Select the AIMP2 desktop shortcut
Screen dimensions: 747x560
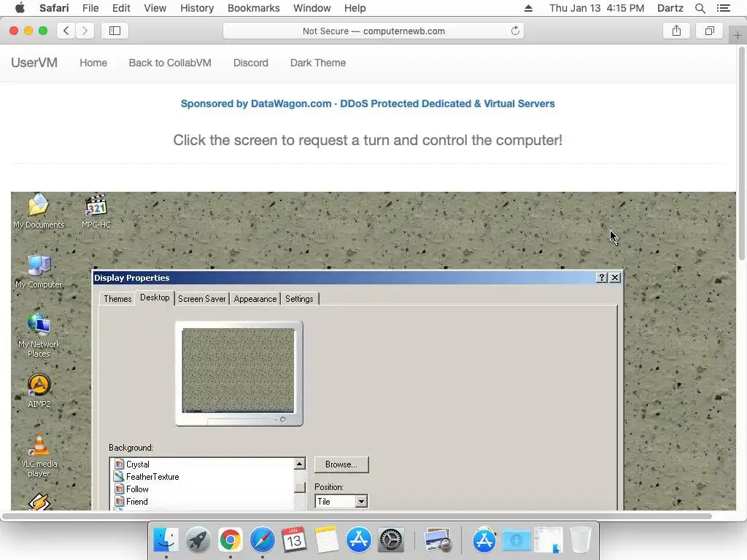coord(39,391)
